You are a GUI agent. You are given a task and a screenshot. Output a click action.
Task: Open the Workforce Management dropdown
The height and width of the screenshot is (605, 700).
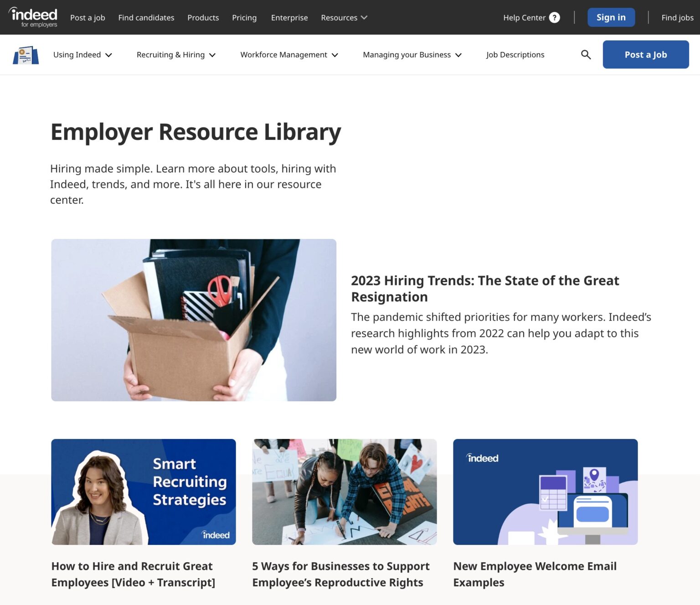[289, 54]
